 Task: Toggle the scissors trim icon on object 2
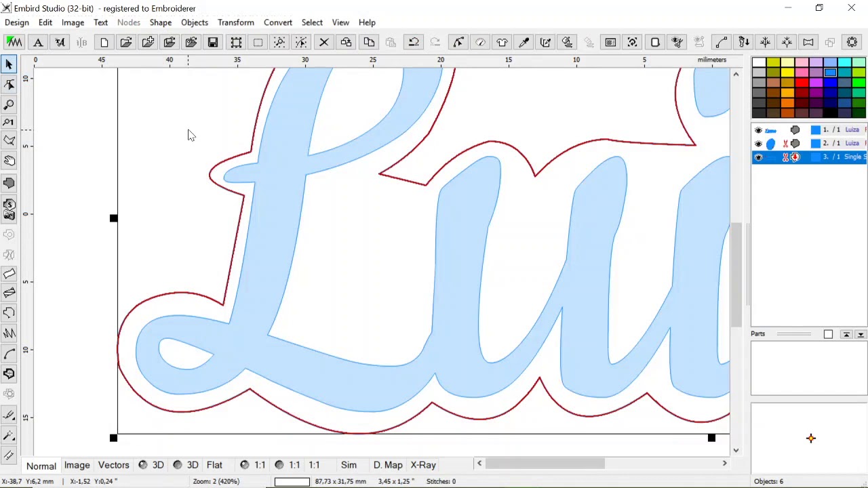click(x=786, y=144)
